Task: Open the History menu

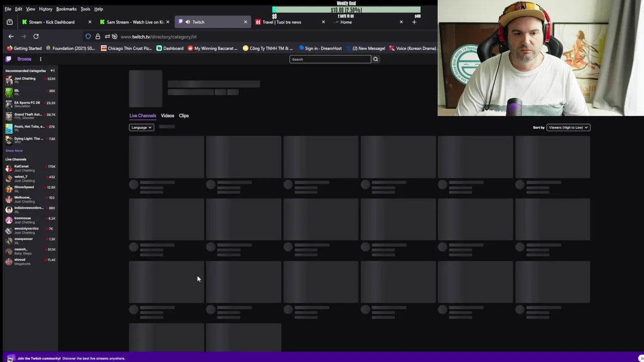Action: pos(45,9)
